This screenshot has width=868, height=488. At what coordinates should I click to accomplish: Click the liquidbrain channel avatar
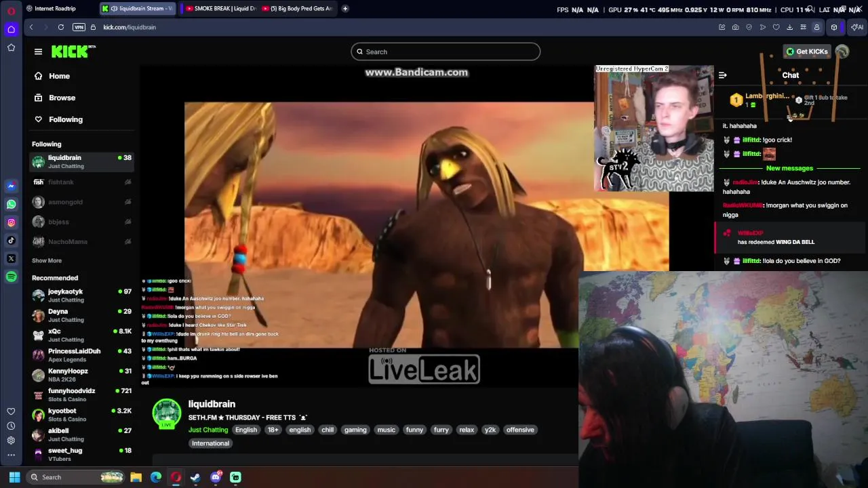(167, 413)
